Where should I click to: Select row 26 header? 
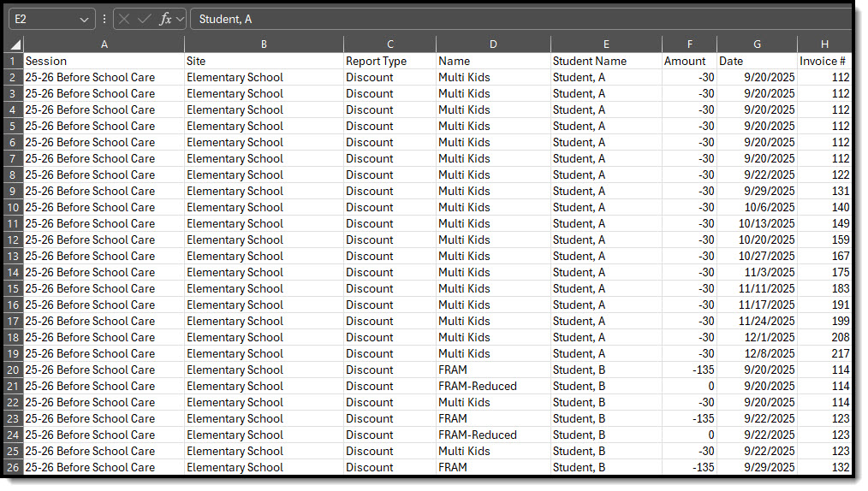(x=12, y=467)
